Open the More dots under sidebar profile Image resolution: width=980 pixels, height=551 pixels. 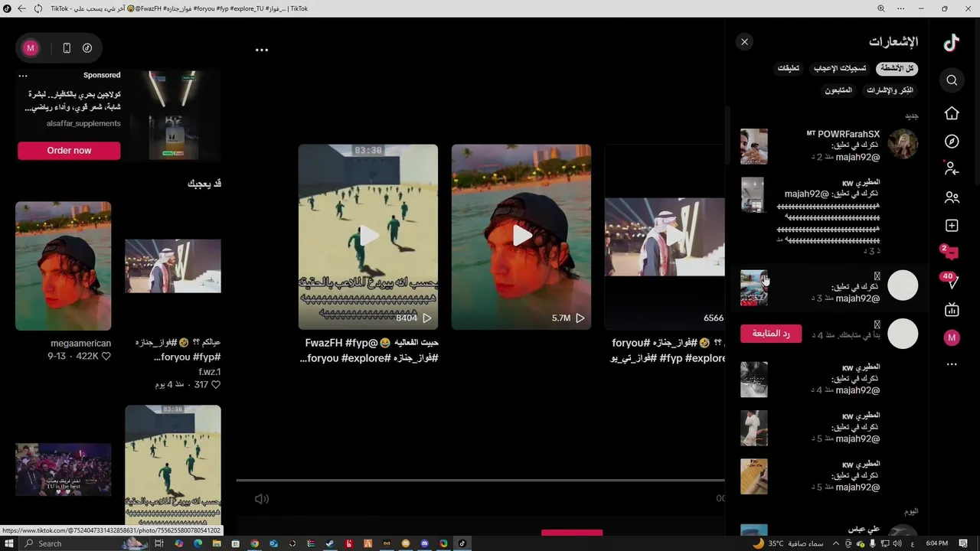952,364
